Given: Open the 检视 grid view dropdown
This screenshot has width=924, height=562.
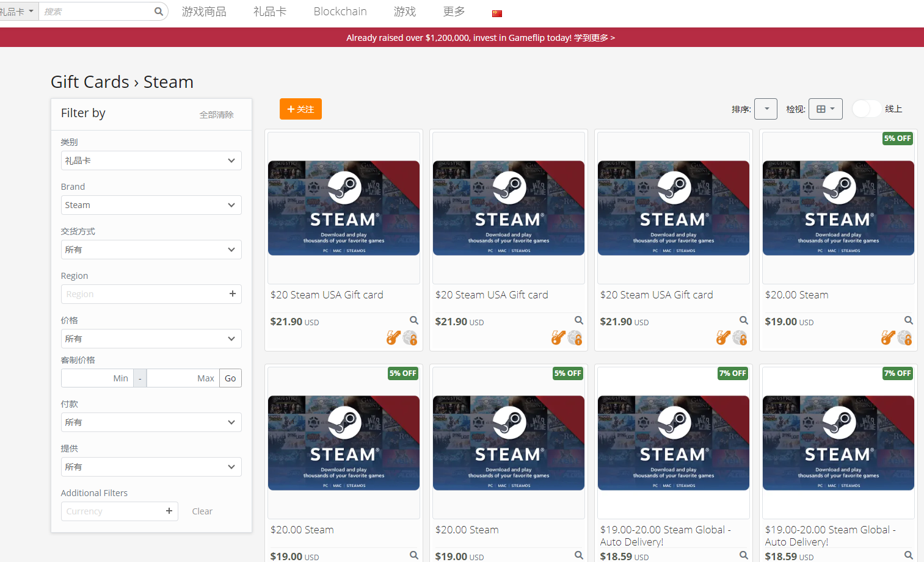Looking at the screenshot, I should click(x=825, y=109).
